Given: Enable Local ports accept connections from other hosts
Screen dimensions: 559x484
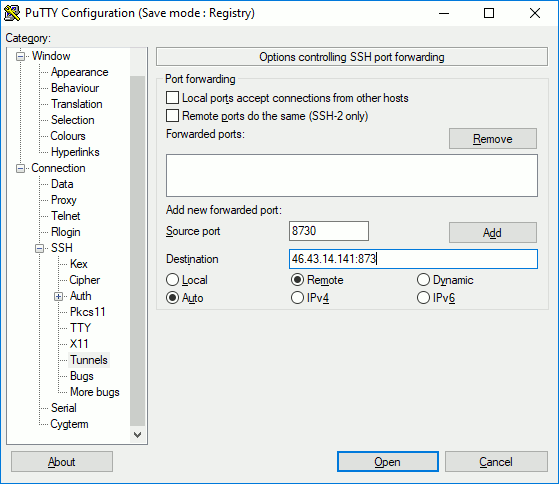Looking at the screenshot, I should pyautogui.click(x=173, y=98).
